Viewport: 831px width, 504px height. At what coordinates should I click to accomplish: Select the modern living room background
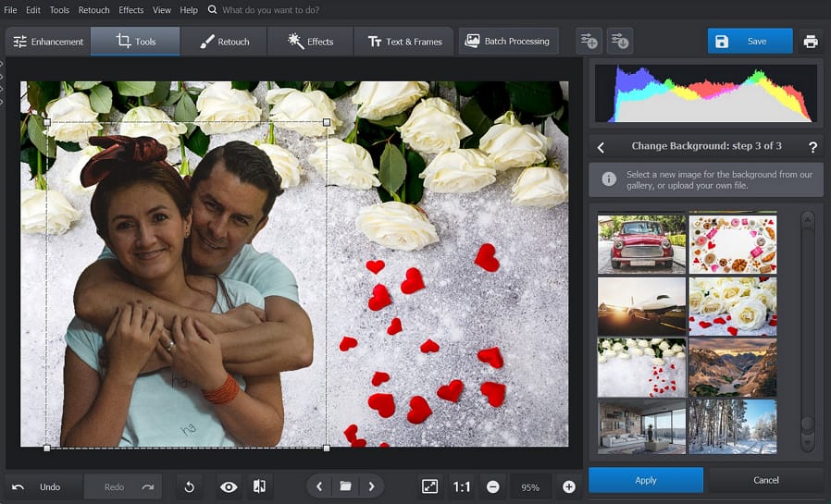pyautogui.click(x=641, y=426)
